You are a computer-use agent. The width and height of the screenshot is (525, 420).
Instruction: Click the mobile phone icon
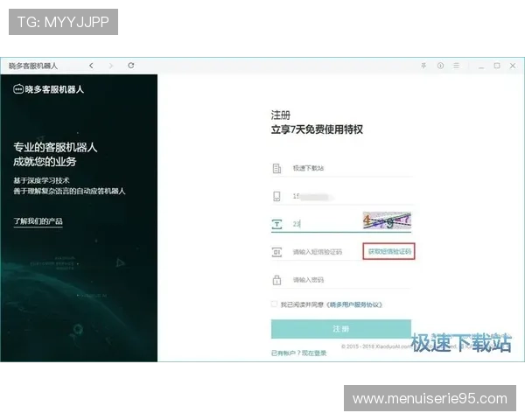pyautogui.click(x=276, y=196)
